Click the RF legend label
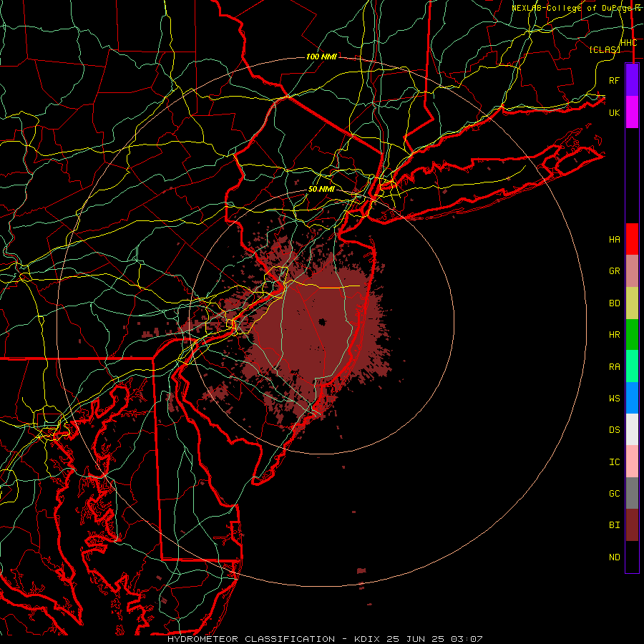The image size is (644, 644). [615, 80]
